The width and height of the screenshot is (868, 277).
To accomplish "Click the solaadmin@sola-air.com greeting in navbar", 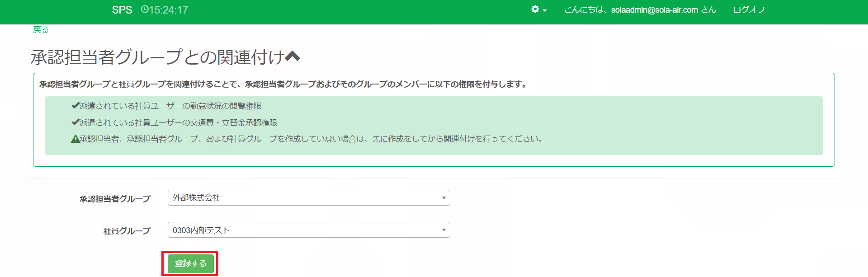I will (640, 10).
